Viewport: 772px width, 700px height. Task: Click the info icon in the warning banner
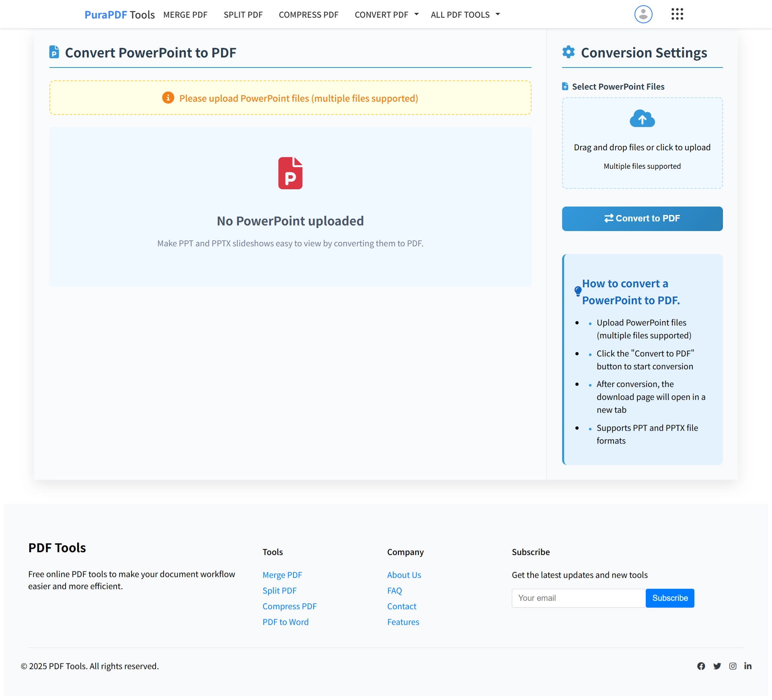(x=168, y=97)
